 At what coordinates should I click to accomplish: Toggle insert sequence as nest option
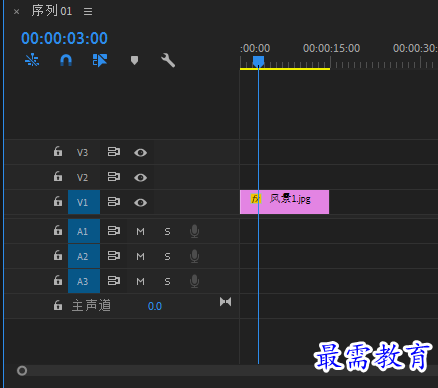pyautogui.click(x=32, y=60)
